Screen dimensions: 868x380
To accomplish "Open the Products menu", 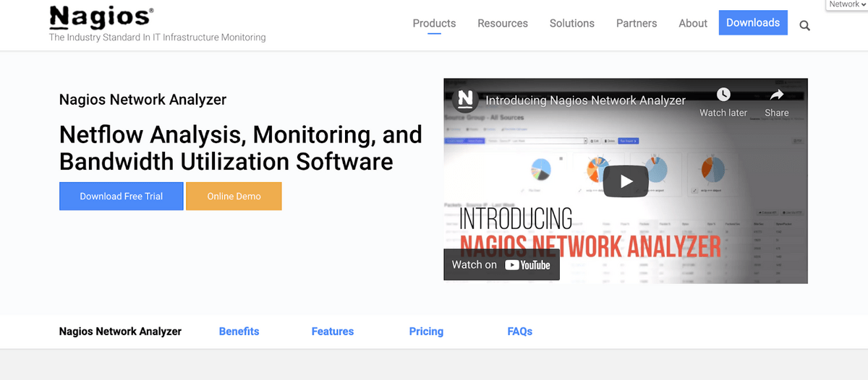I will tap(434, 23).
